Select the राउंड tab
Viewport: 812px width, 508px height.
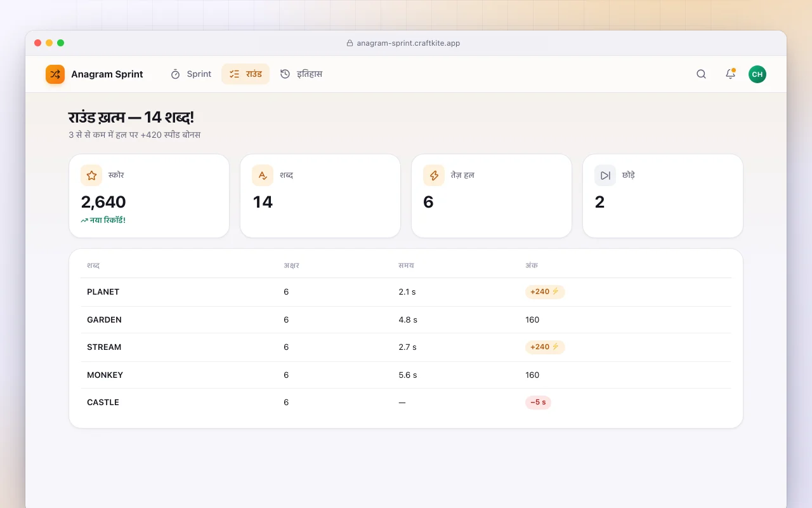246,74
